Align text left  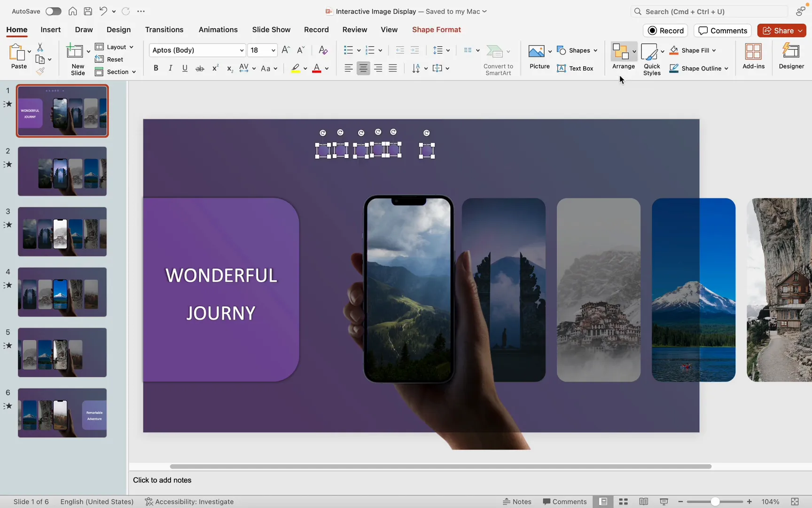349,69
